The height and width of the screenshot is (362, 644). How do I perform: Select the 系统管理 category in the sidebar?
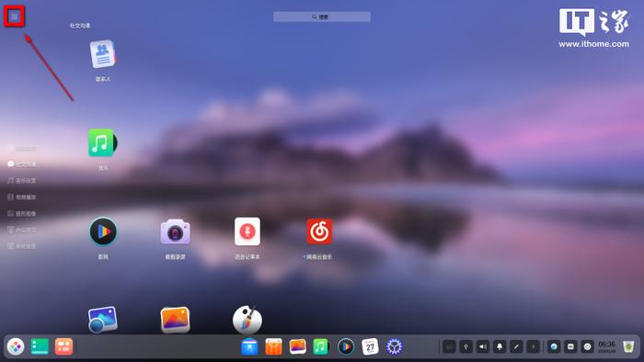(x=22, y=246)
